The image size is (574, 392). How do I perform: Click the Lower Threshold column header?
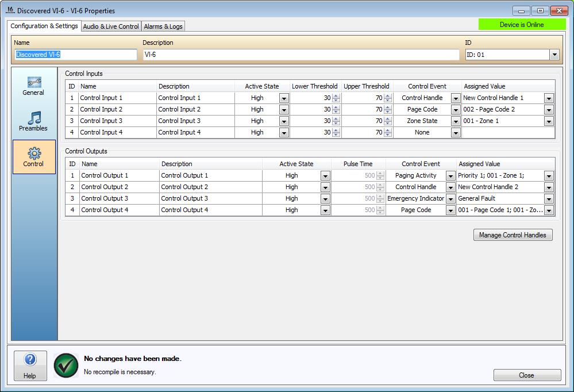click(x=315, y=86)
